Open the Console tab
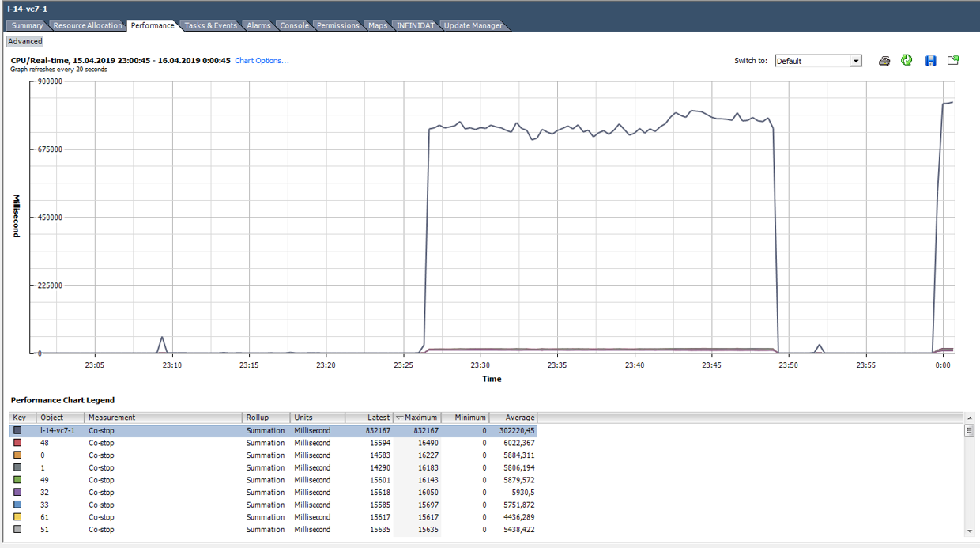 click(x=294, y=25)
